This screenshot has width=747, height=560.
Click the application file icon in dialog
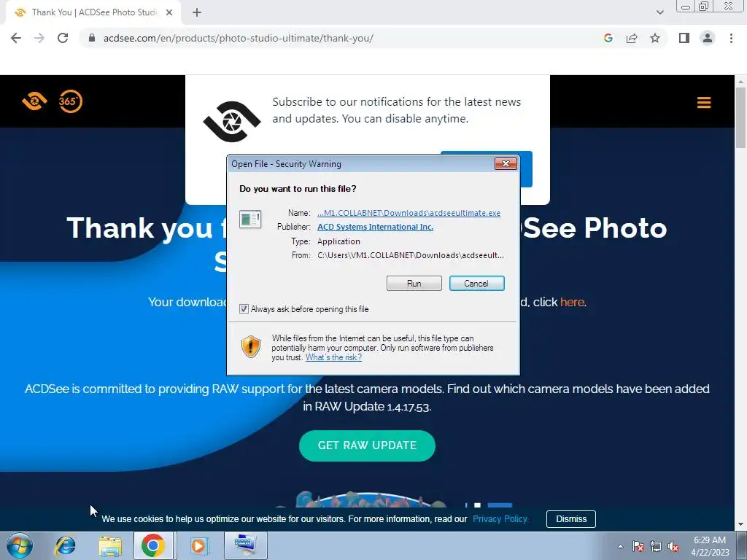coord(250,219)
